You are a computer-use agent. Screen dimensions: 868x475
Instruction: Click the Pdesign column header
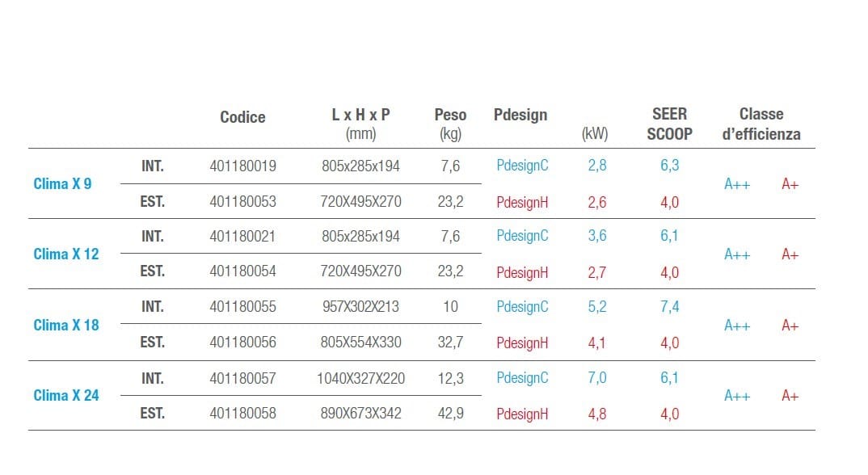tap(520, 115)
